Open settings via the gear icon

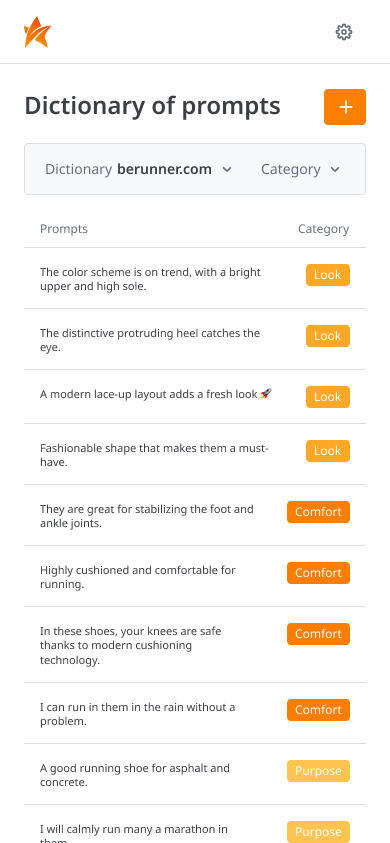[x=344, y=32]
